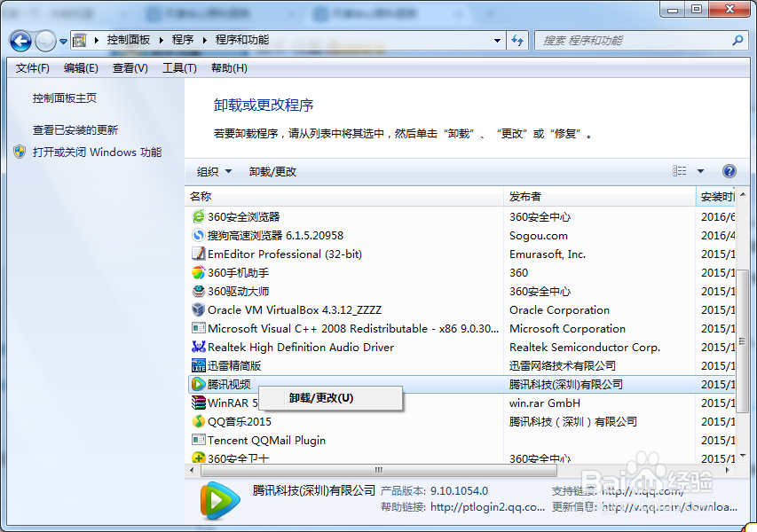Viewport: 757px width, 532px height.
Task: Select EmEditor Professional (32-bit) entry
Action: click(285, 254)
